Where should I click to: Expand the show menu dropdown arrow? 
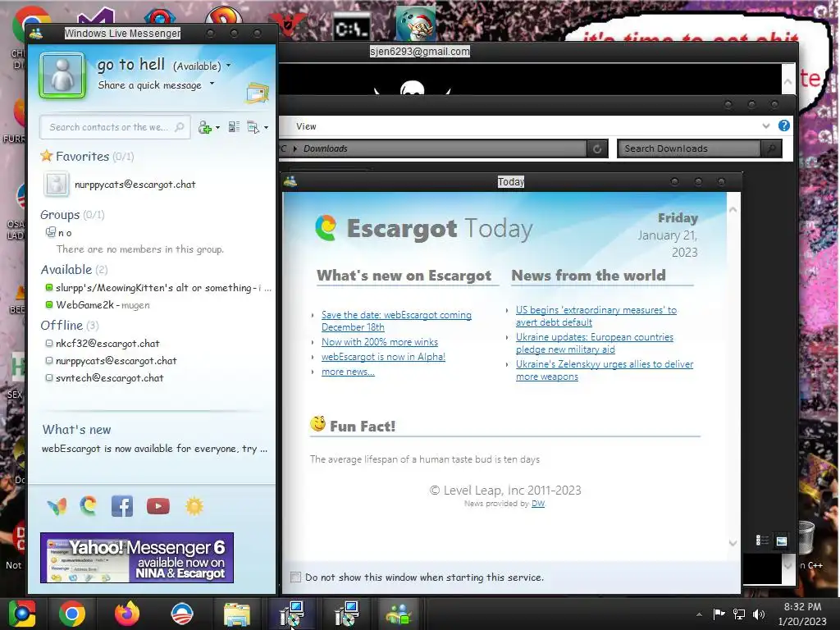[267, 127]
